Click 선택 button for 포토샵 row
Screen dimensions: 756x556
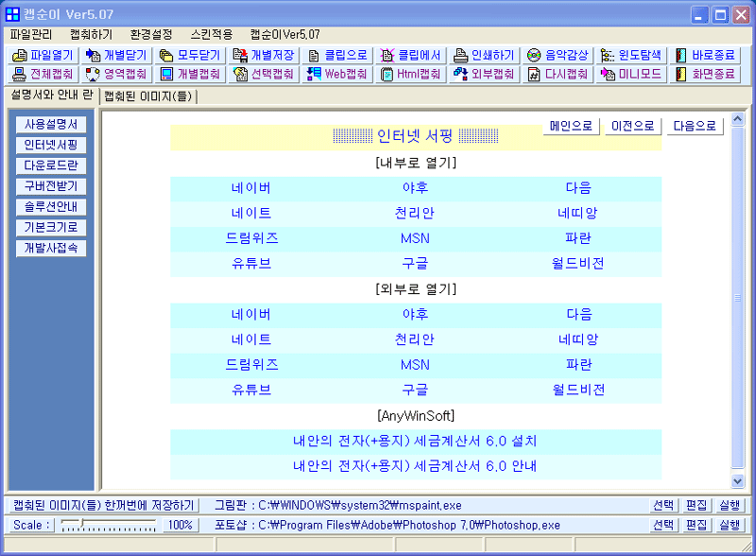(663, 525)
